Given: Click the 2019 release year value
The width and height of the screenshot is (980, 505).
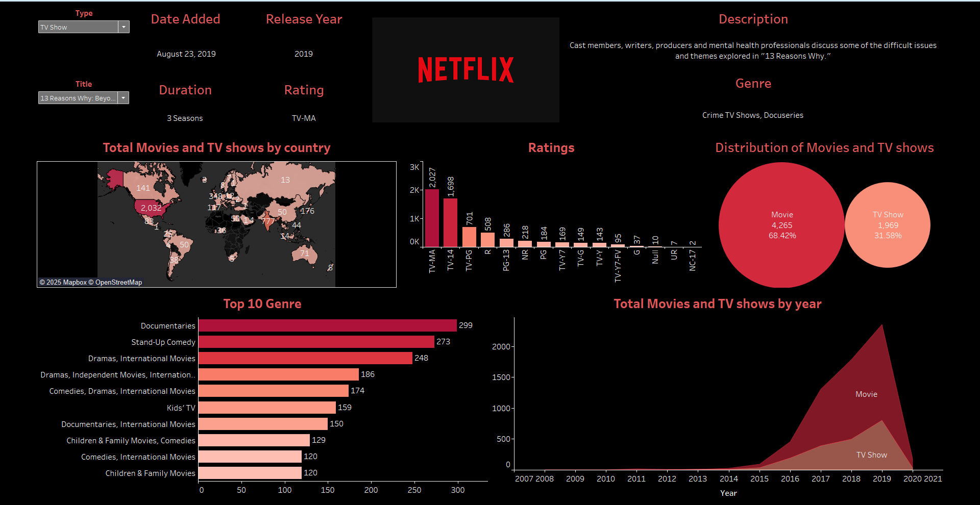Looking at the screenshot, I should (304, 54).
